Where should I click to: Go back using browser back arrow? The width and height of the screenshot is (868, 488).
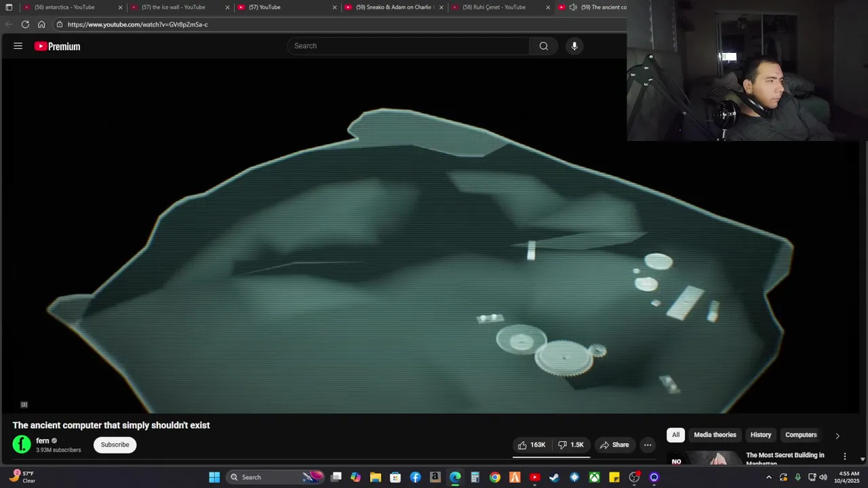[x=9, y=24]
